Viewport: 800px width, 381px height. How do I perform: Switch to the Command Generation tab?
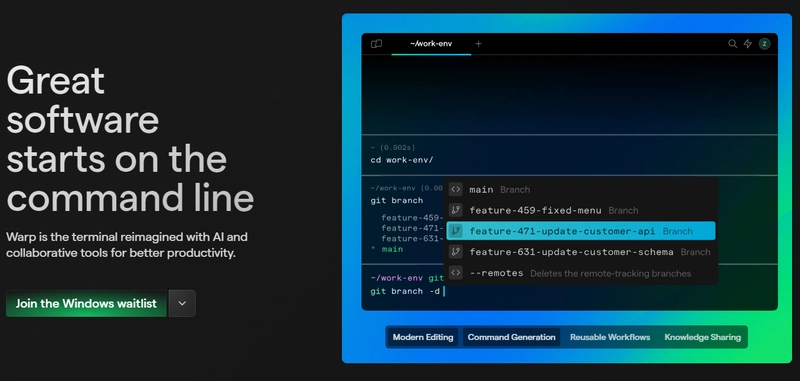[511, 337]
